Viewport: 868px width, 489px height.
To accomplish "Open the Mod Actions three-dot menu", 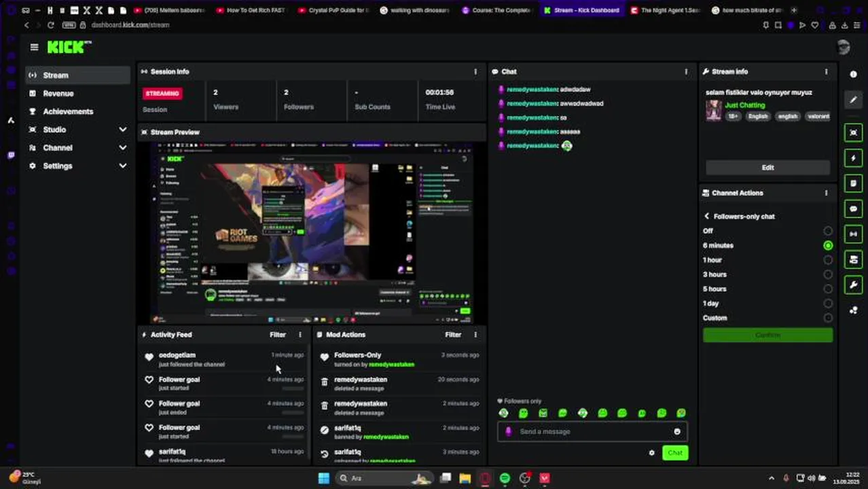I will tap(475, 334).
